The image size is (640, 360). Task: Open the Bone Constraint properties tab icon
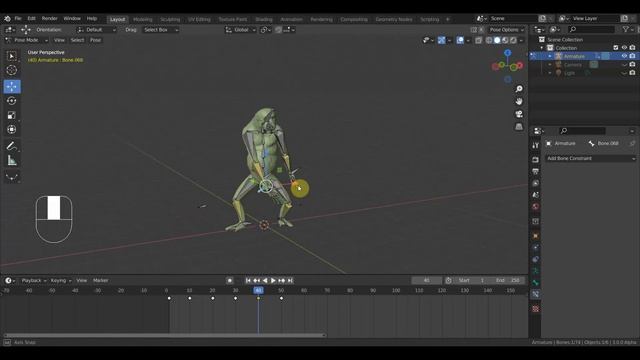pos(536,294)
